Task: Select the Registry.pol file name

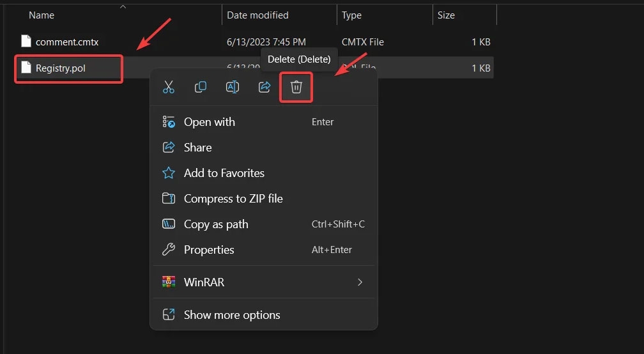Action: point(60,68)
